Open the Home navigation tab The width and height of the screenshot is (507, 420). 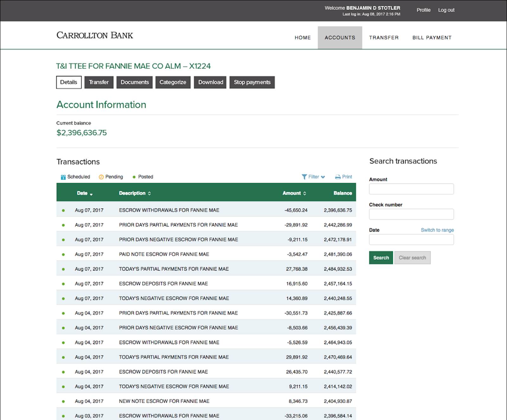(x=303, y=38)
